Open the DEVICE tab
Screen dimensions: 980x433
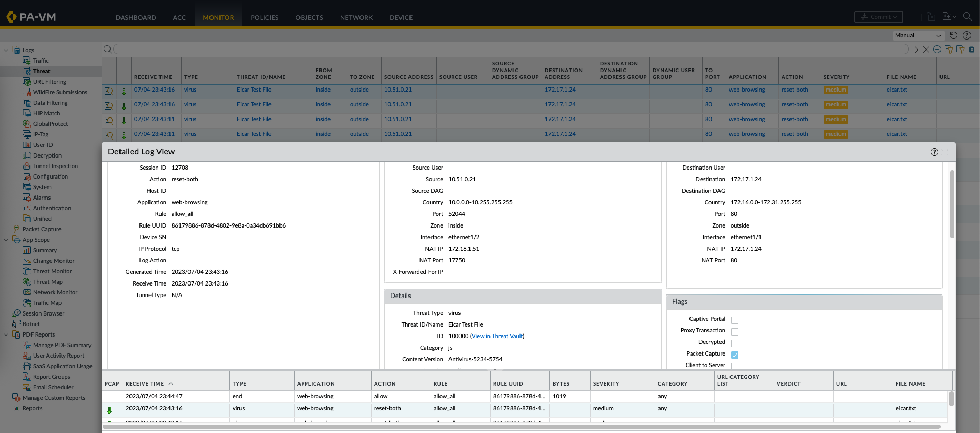click(x=401, y=17)
